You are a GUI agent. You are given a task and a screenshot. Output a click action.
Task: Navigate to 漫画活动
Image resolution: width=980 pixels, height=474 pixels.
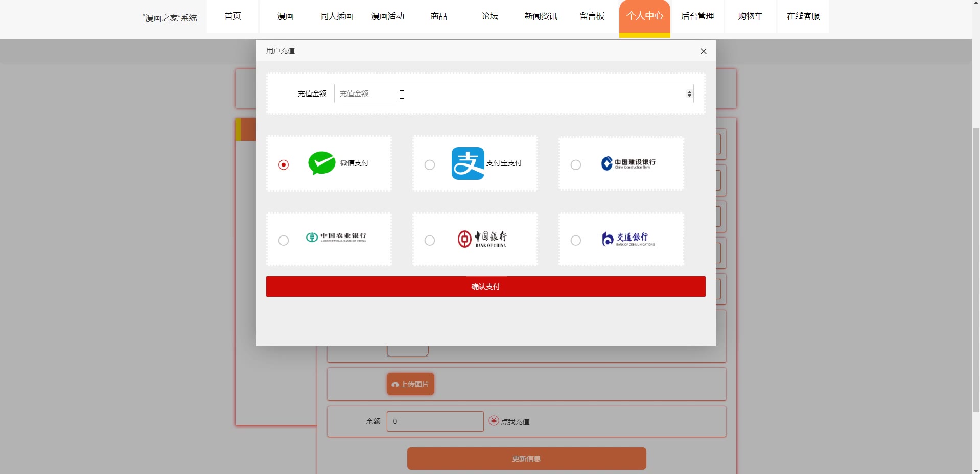388,16
